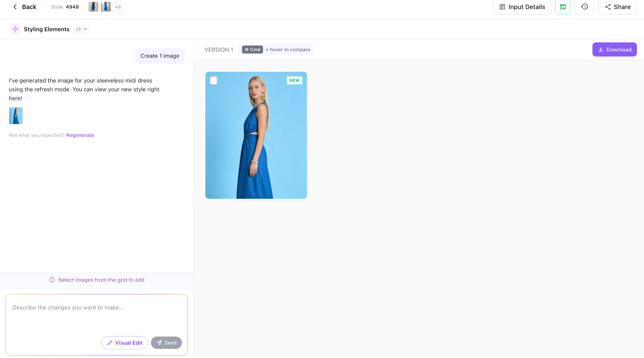Click the Create 1 image message
This screenshot has height=358, width=644.
tap(160, 56)
